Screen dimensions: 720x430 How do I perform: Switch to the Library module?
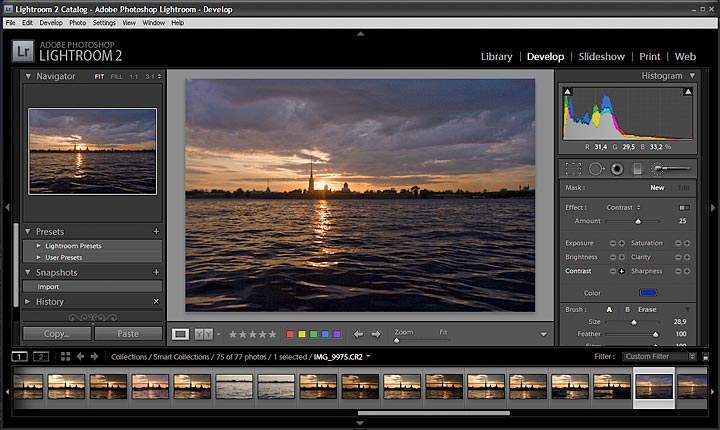click(x=496, y=57)
